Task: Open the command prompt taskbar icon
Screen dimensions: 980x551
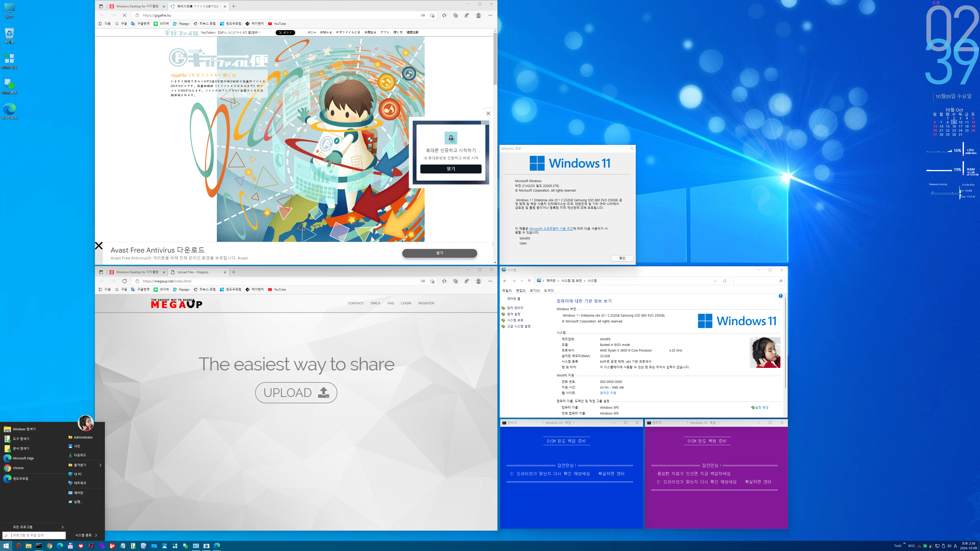Action: point(39,546)
